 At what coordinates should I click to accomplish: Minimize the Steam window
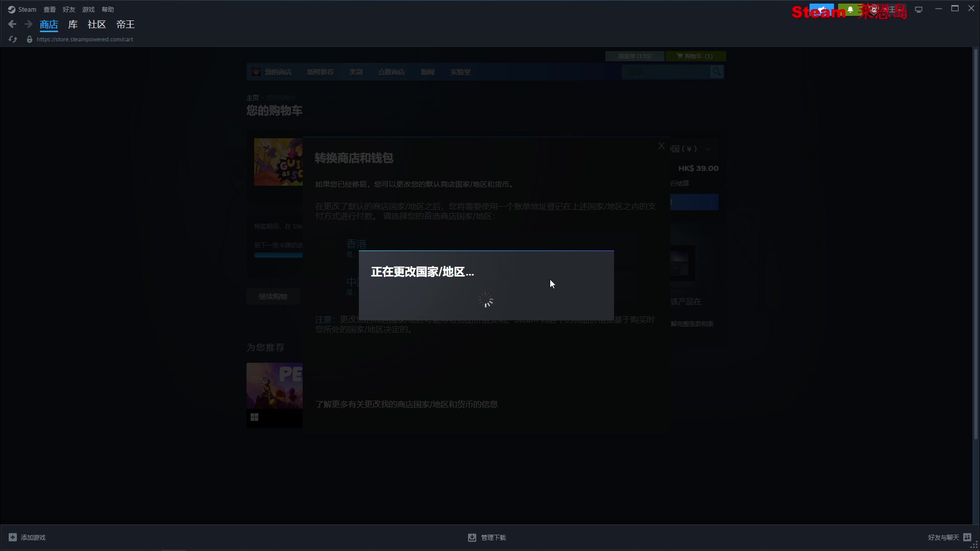point(938,9)
